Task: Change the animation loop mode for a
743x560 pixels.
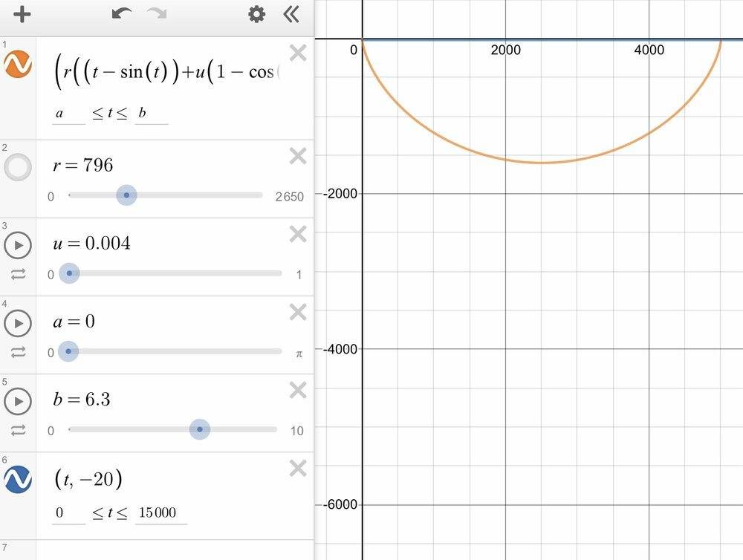Action: pyautogui.click(x=18, y=352)
